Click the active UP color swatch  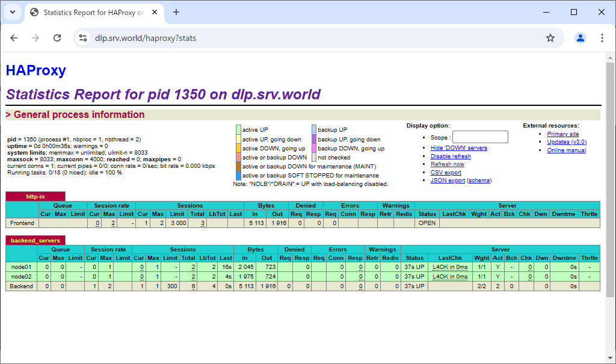point(238,130)
